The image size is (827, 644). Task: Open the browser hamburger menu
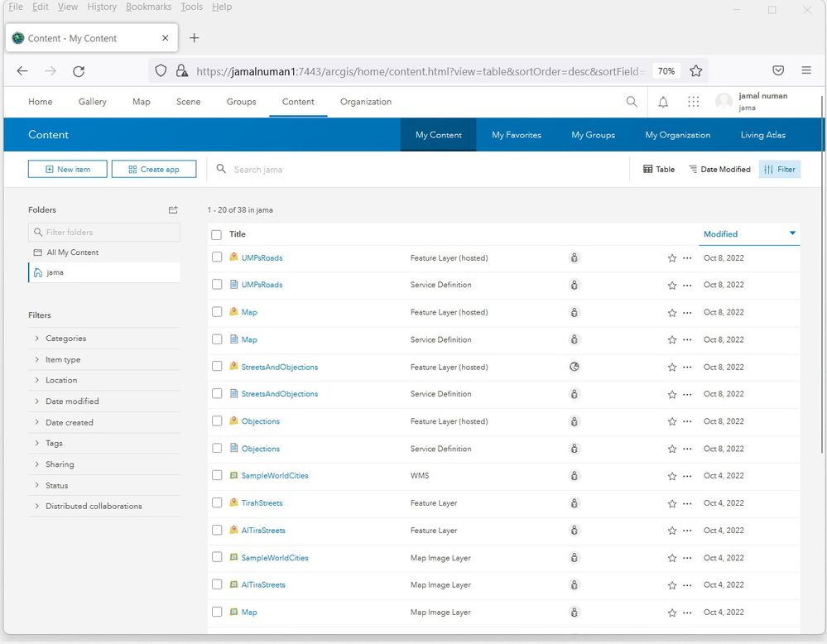(x=806, y=70)
